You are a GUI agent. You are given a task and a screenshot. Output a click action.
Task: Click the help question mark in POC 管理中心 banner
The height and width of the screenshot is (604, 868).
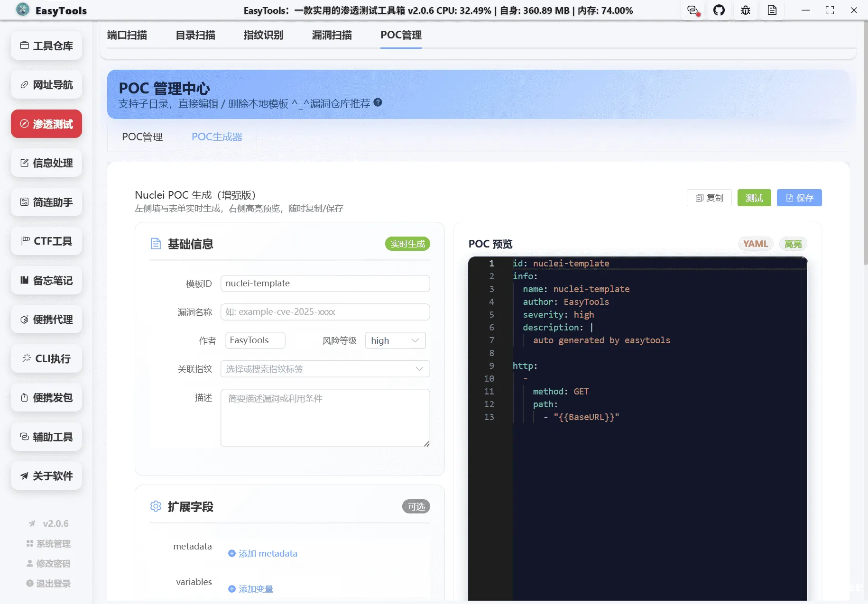(x=377, y=102)
